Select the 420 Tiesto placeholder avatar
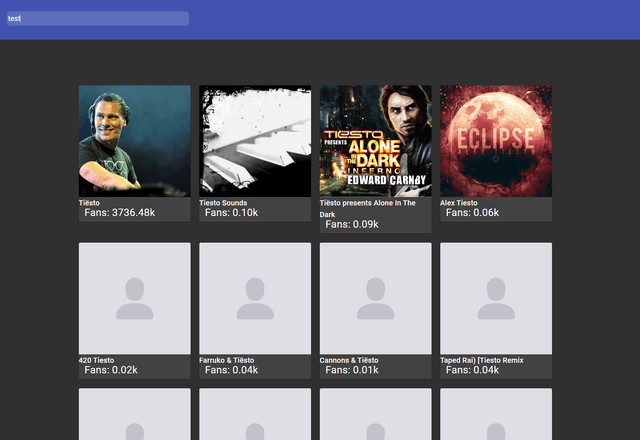The width and height of the screenshot is (640, 440). (135, 298)
